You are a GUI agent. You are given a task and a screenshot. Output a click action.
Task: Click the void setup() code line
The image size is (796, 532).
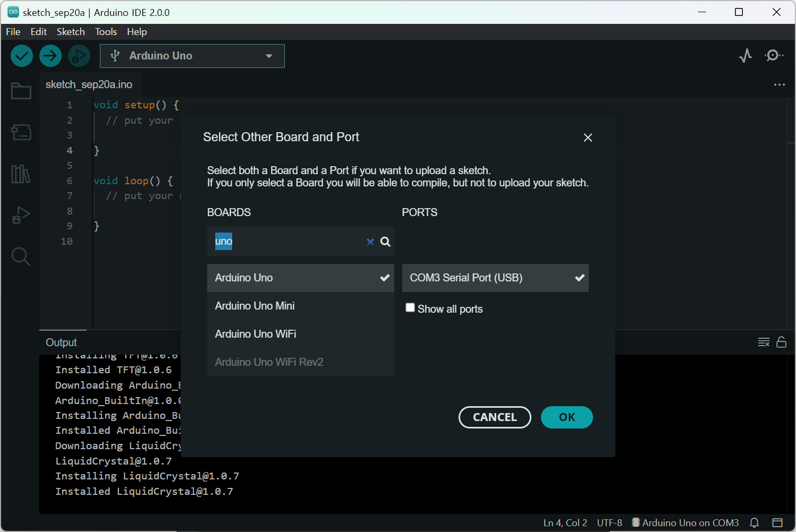[x=137, y=105]
